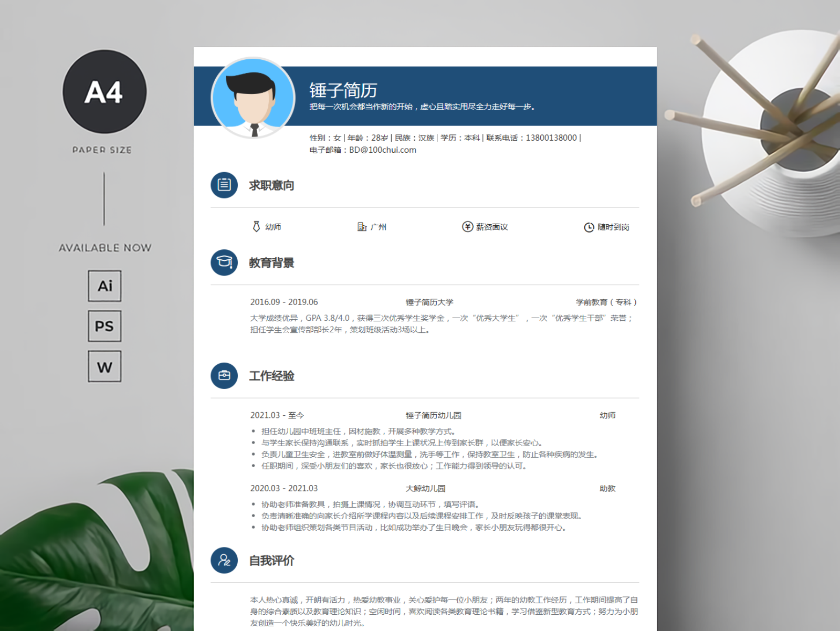Click the 学历：本科 text
The height and width of the screenshot is (631, 840).
click(460, 138)
